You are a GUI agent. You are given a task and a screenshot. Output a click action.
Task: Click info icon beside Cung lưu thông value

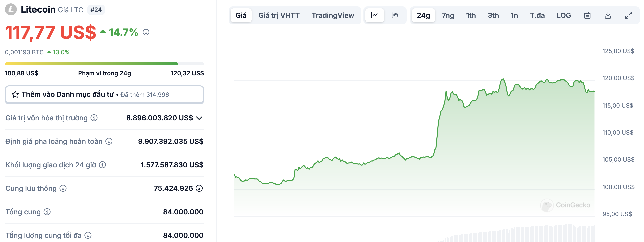[x=199, y=188]
